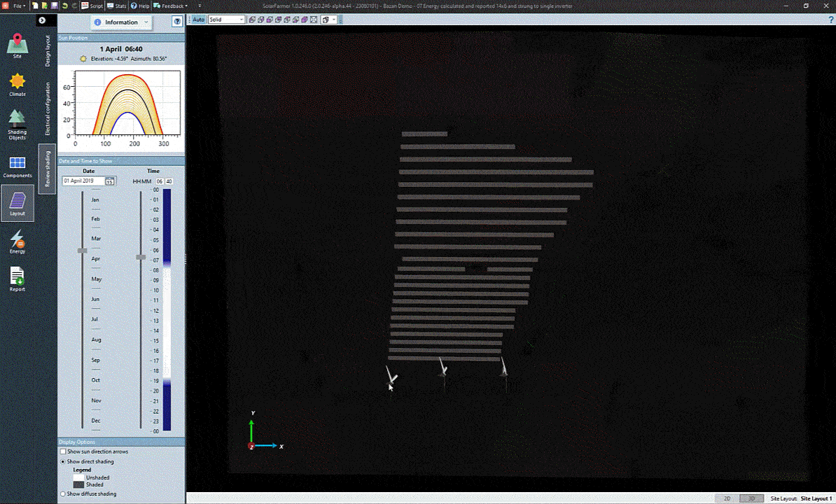Open the Solid render mode dropdown
The image size is (836, 504).
[x=226, y=20]
